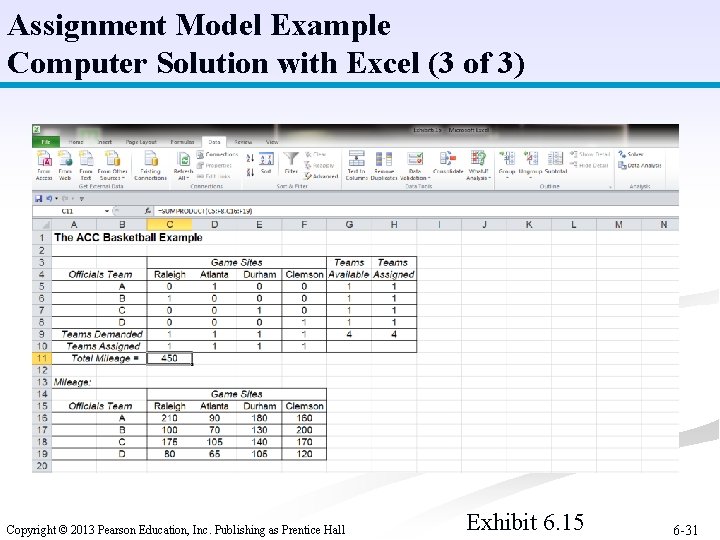Click the Subtotal tool
The width and height of the screenshot is (720, 540).
pos(556,163)
